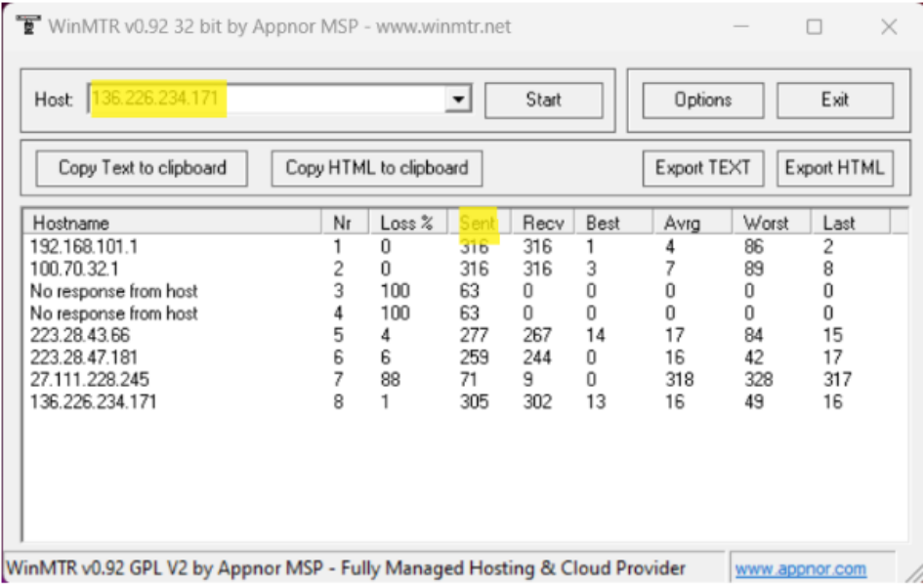The width and height of the screenshot is (924, 585).
Task: Click the Worst column header
Action: point(766,223)
